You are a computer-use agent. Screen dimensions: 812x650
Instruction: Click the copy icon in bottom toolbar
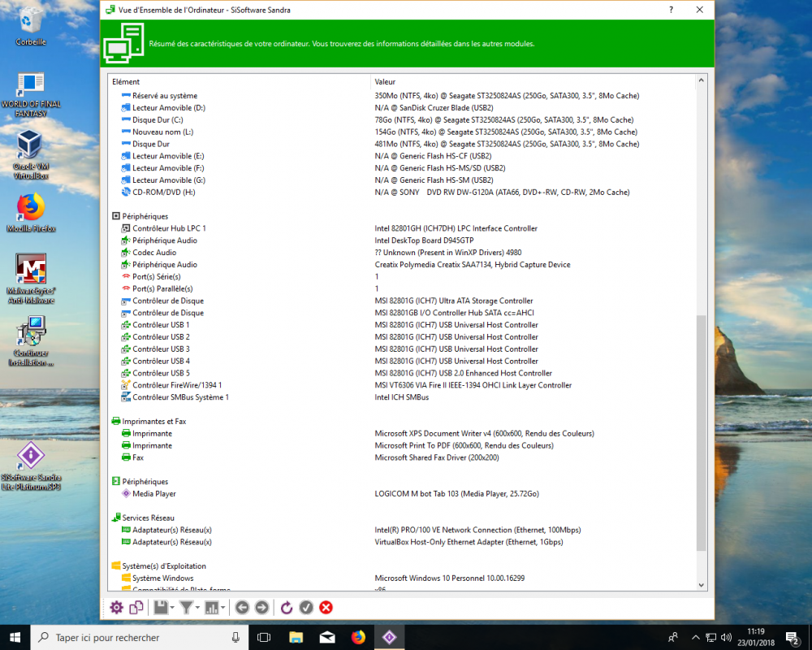pyautogui.click(x=136, y=607)
